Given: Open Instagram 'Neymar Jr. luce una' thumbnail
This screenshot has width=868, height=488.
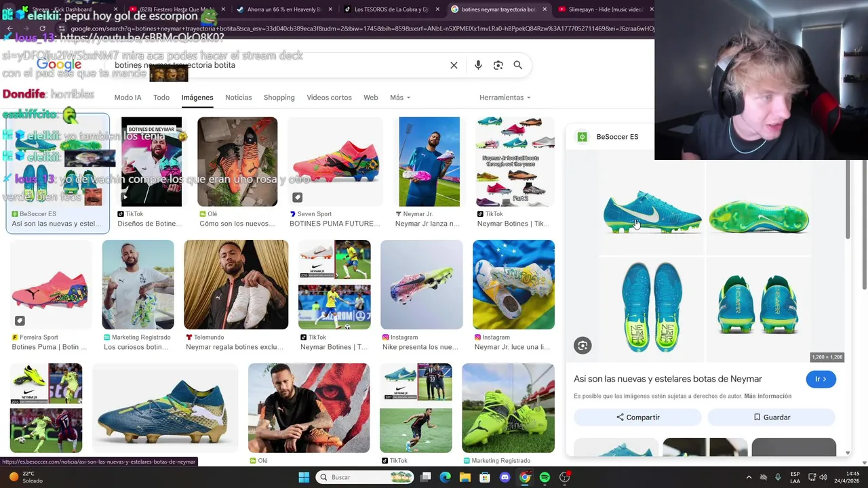Looking at the screenshot, I should (513, 285).
